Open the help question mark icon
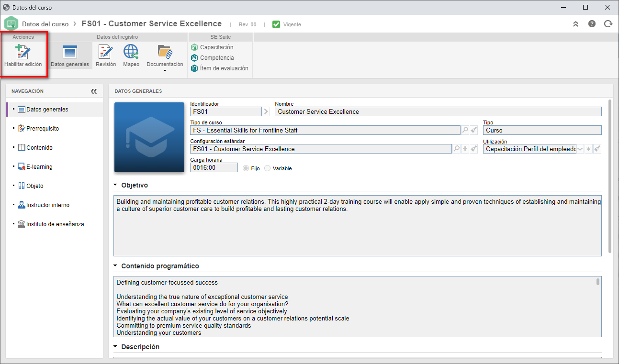The width and height of the screenshot is (619, 364). click(592, 24)
